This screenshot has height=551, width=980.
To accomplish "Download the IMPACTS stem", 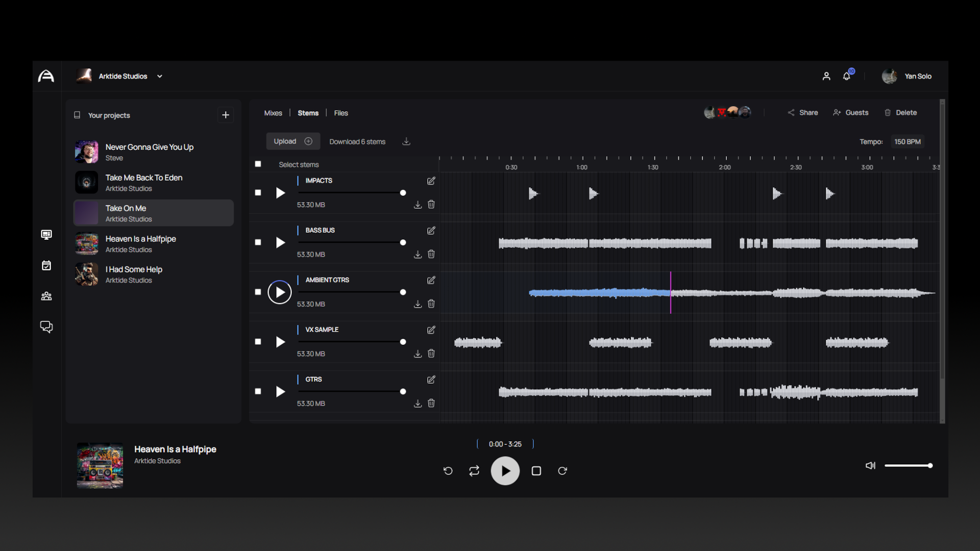I will [418, 205].
